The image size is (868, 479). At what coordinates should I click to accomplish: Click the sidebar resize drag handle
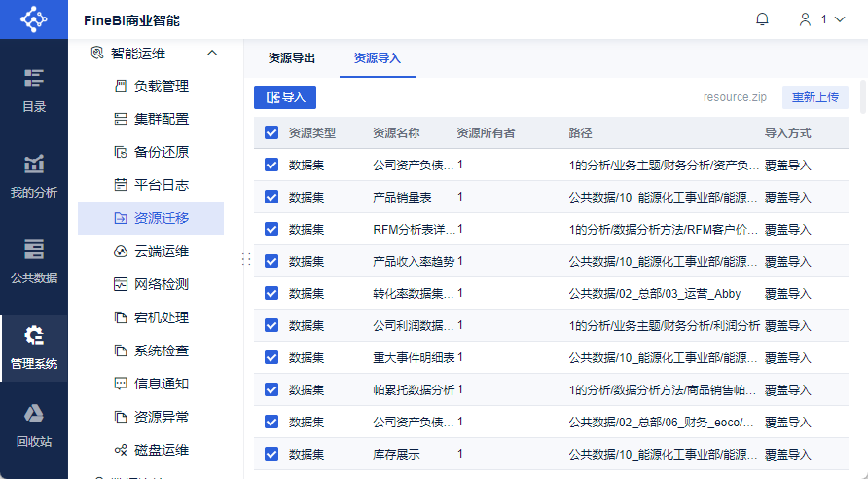coord(245,259)
